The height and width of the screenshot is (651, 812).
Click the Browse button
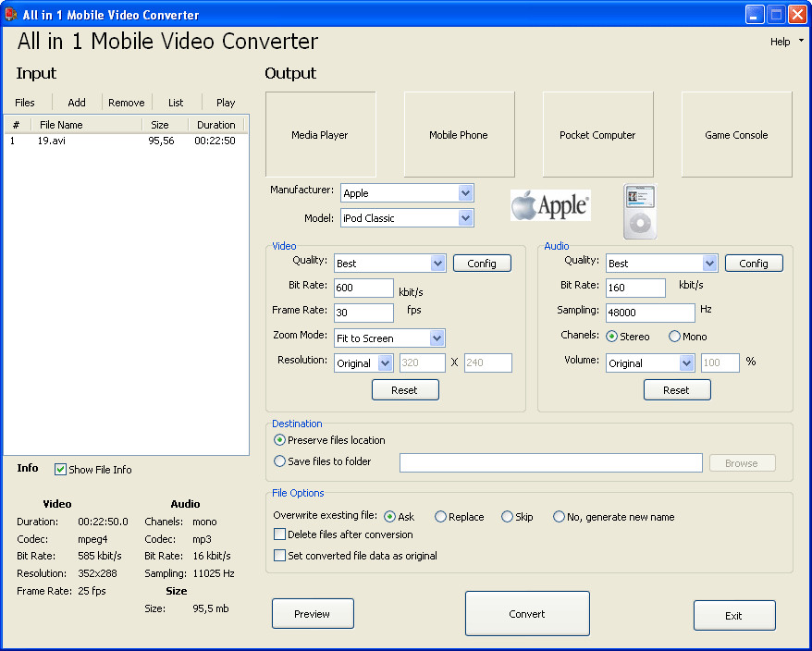click(742, 463)
